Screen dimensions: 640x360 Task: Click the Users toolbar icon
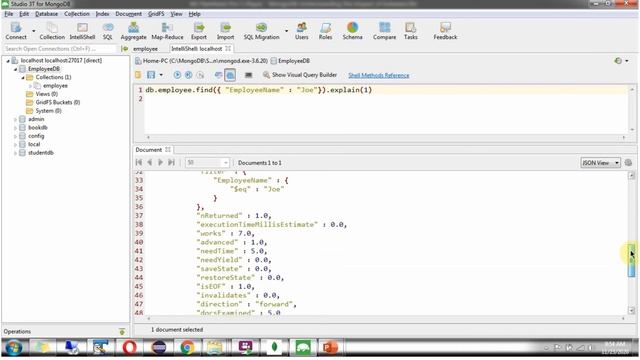coord(302,31)
